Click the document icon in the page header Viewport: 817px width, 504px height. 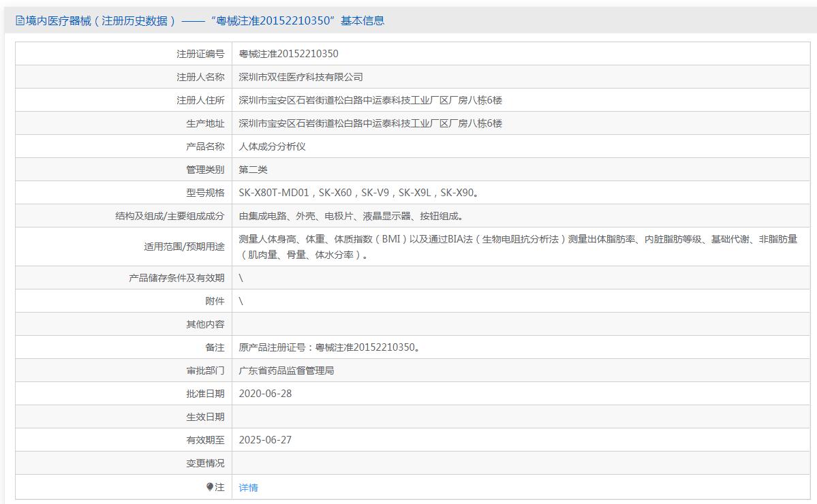point(20,21)
